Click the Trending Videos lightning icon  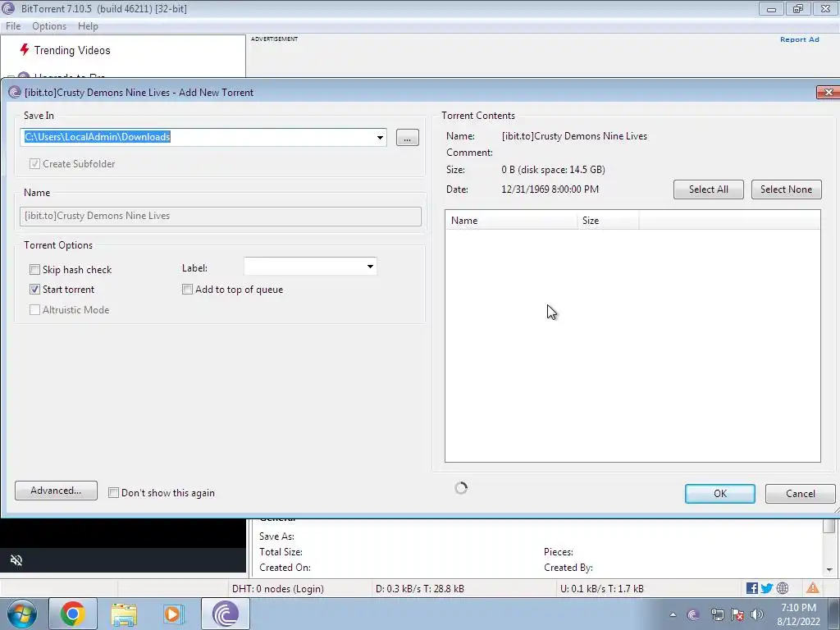pyautogui.click(x=24, y=50)
